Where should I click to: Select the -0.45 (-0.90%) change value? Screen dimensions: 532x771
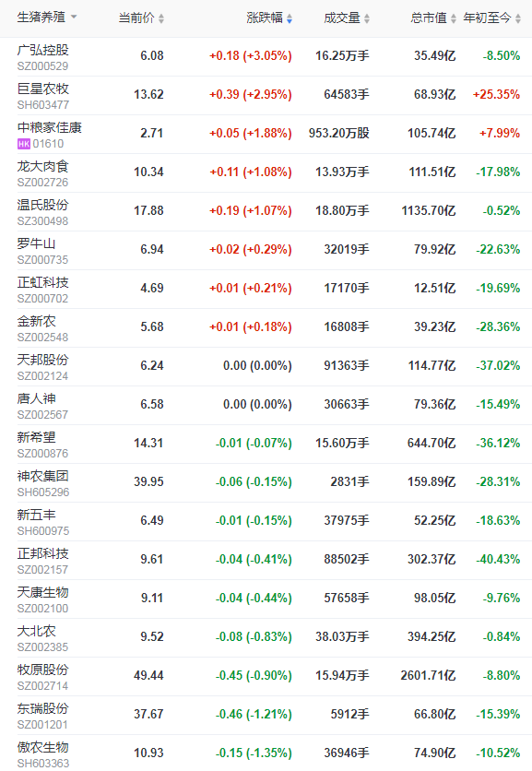coord(254,676)
